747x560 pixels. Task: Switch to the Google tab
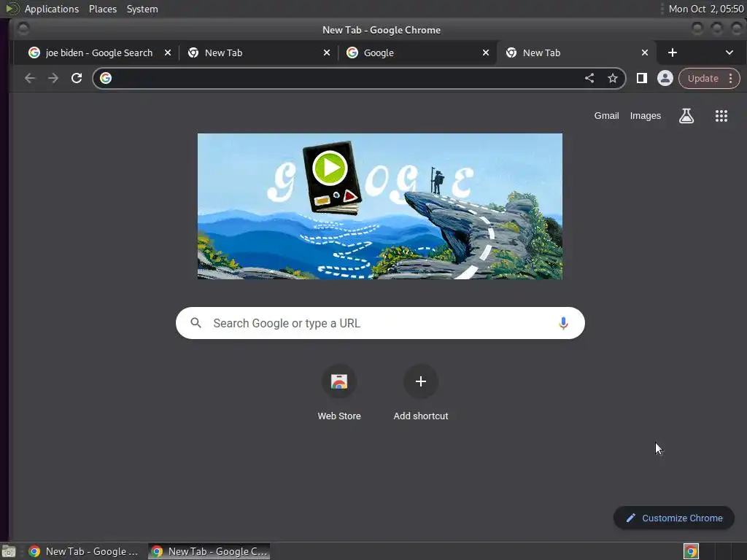(x=417, y=52)
